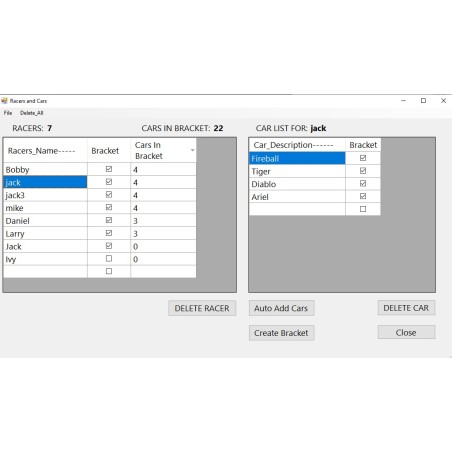452x452 pixels.
Task: Select the Car_Description column header
Action: [x=297, y=145]
